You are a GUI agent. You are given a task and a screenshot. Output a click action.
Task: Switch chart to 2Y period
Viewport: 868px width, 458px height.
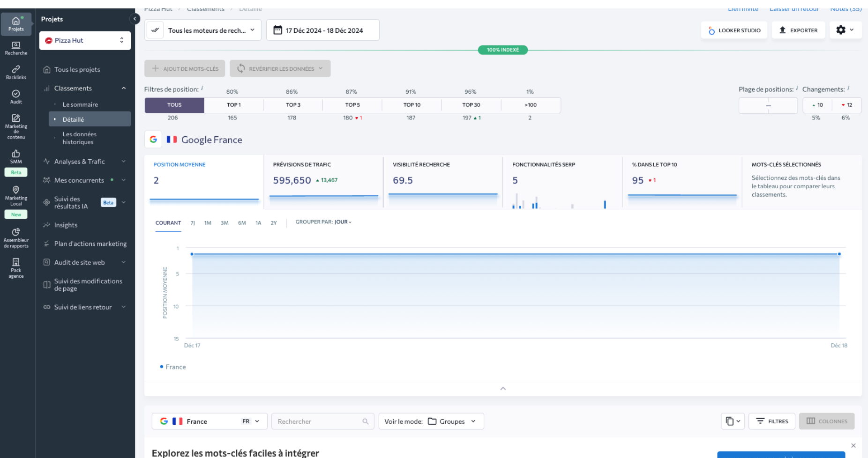pyautogui.click(x=274, y=223)
